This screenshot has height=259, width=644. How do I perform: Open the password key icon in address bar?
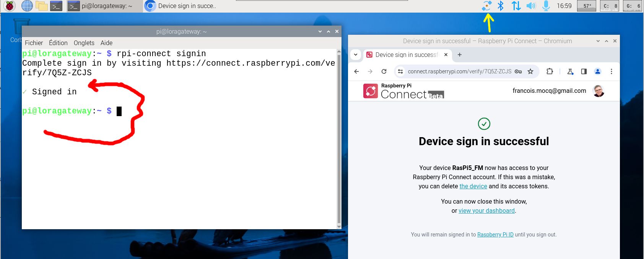pyautogui.click(x=518, y=71)
